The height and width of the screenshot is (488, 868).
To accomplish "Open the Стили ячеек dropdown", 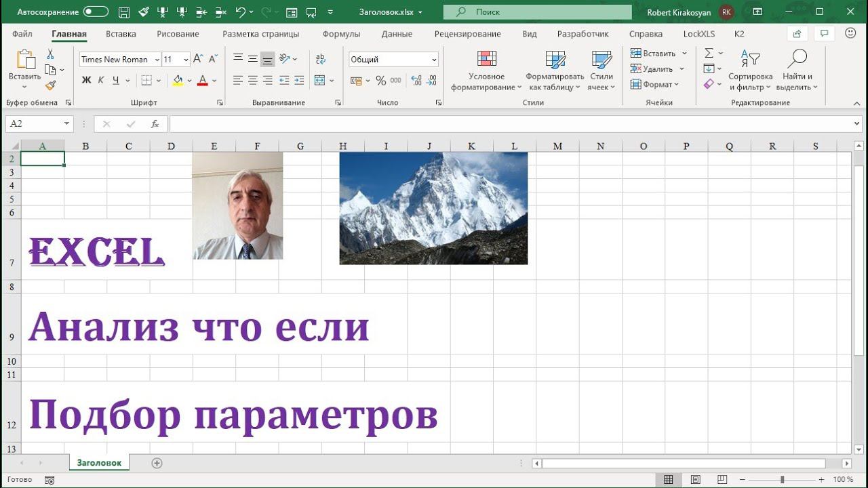I will (x=601, y=70).
